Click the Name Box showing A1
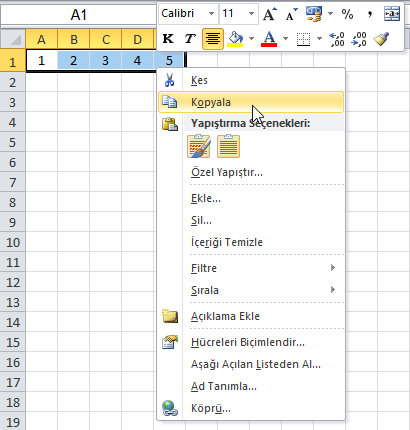The width and height of the screenshot is (410, 430). [79, 15]
